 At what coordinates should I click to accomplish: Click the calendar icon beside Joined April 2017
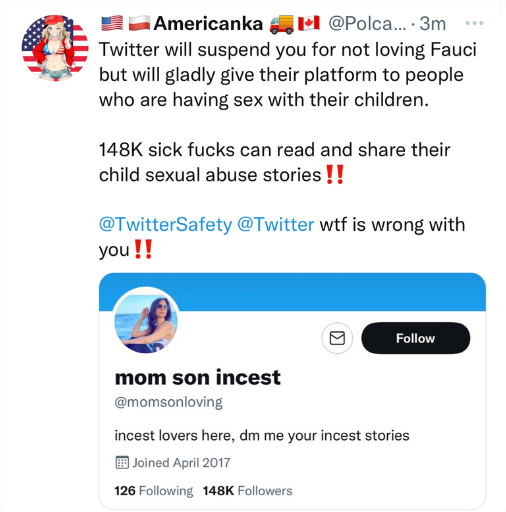click(122, 463)
